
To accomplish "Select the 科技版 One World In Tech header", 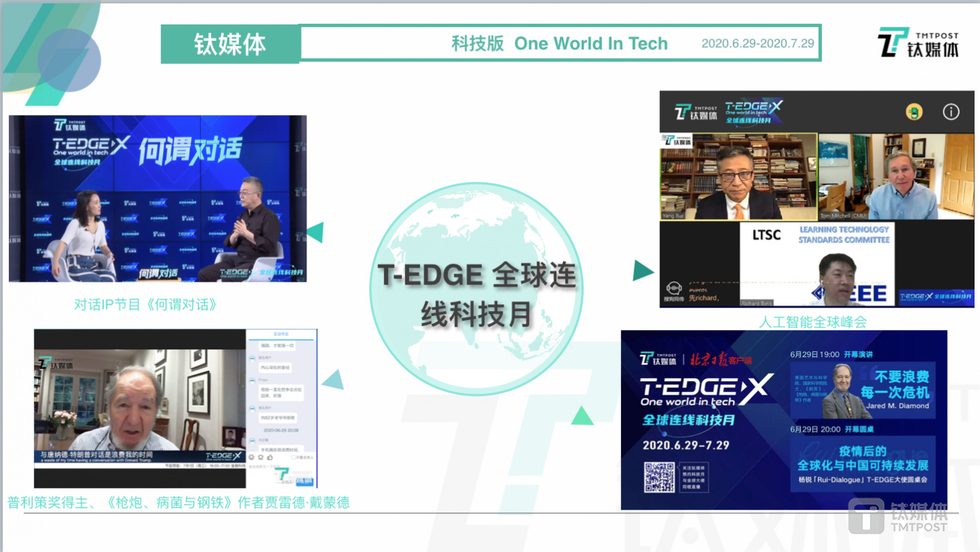I will point(560,44).
